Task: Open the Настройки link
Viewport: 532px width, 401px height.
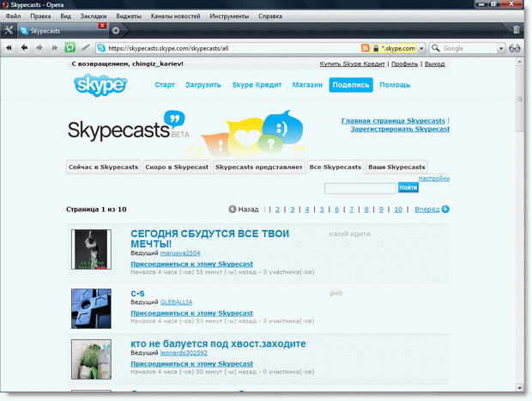Action: coord(434,179)
